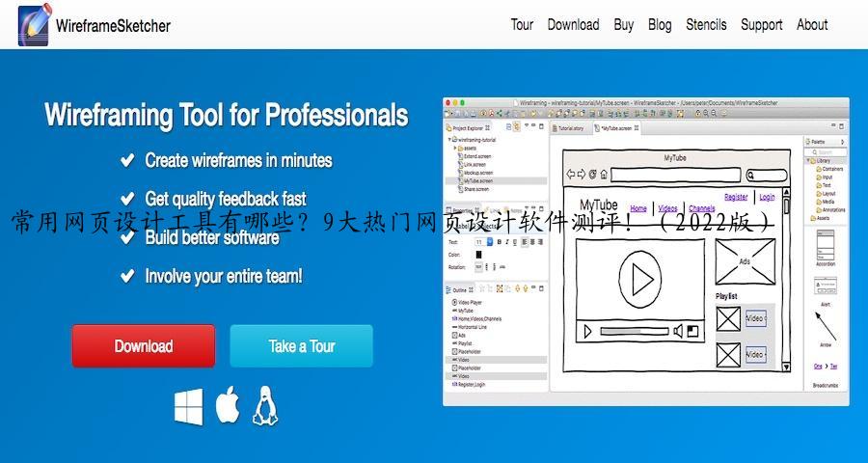868x463 pixels.
Task: Align text right in Properties panel
Action: [x=540, y=242]
